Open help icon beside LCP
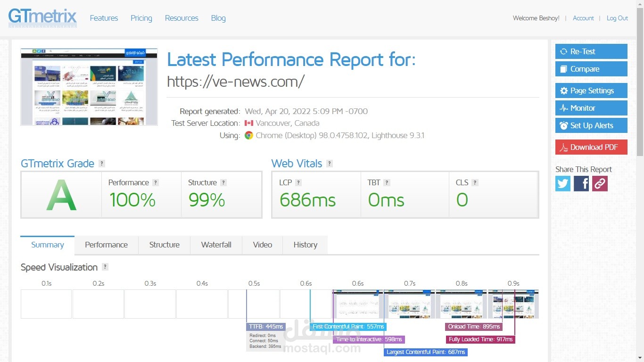This screenshot has width=644, height=362. click(x=298, y=182)
